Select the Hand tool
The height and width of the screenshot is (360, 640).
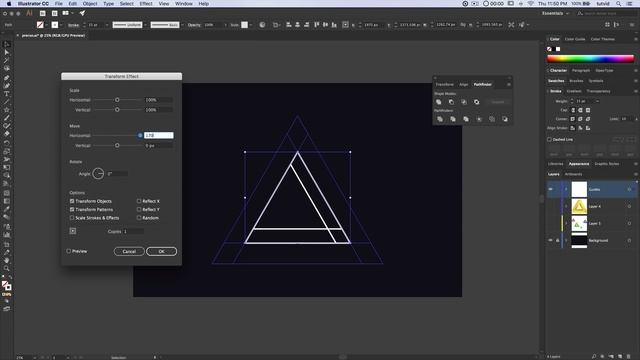tap(6, 260)
